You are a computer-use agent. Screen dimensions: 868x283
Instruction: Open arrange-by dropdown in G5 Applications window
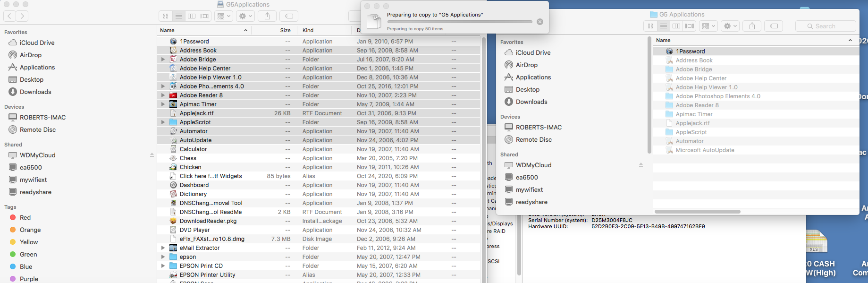[708, 26]
